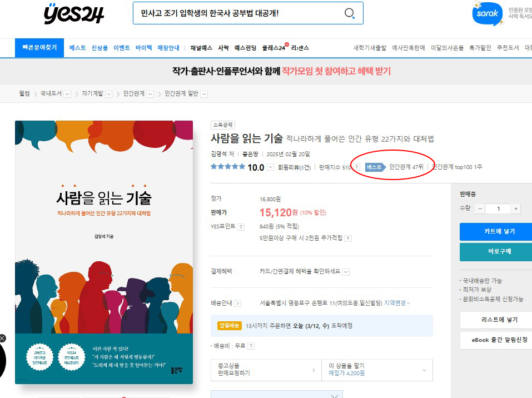Click the help icon next to 배송비 무료

pos(251,346)
